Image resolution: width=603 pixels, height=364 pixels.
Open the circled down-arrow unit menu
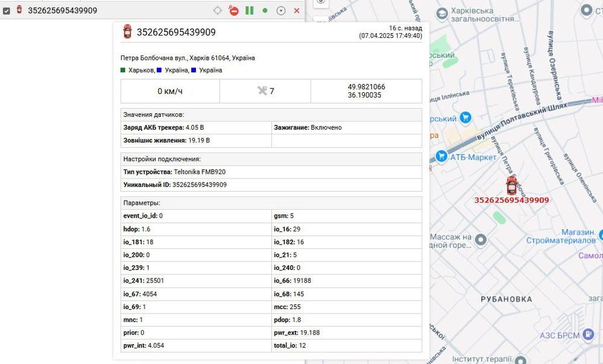tap(280, 11)
